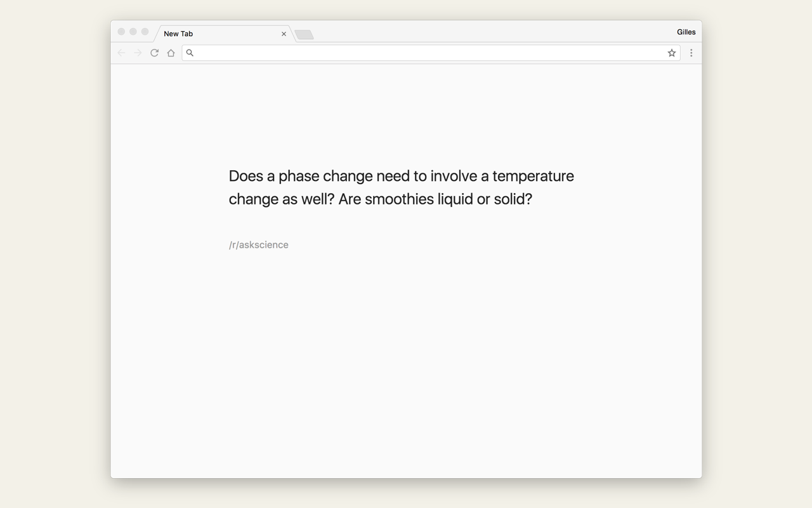Close the New Tab tab

pyautogui.click(x=284, y=34)
